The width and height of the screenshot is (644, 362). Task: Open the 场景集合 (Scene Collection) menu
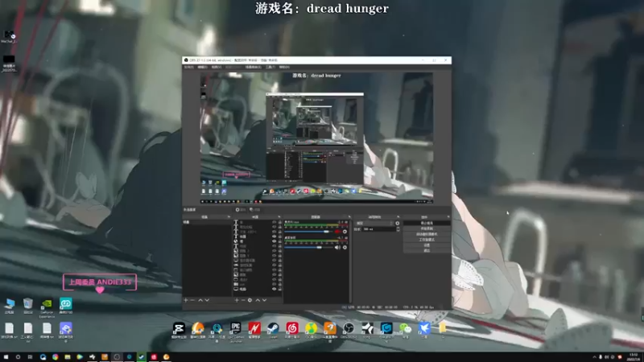(x=253, y=67)
